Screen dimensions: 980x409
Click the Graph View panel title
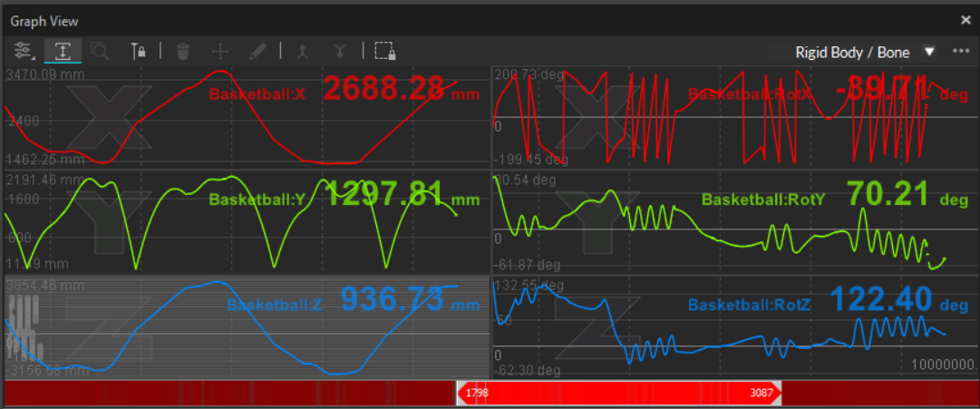(x=44, y=20)
